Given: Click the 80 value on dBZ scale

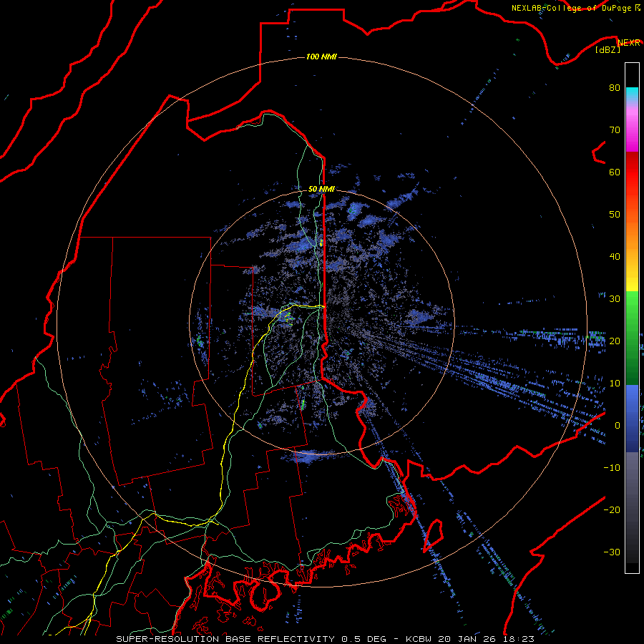Looking at the screenshot, I should (615, 87).
